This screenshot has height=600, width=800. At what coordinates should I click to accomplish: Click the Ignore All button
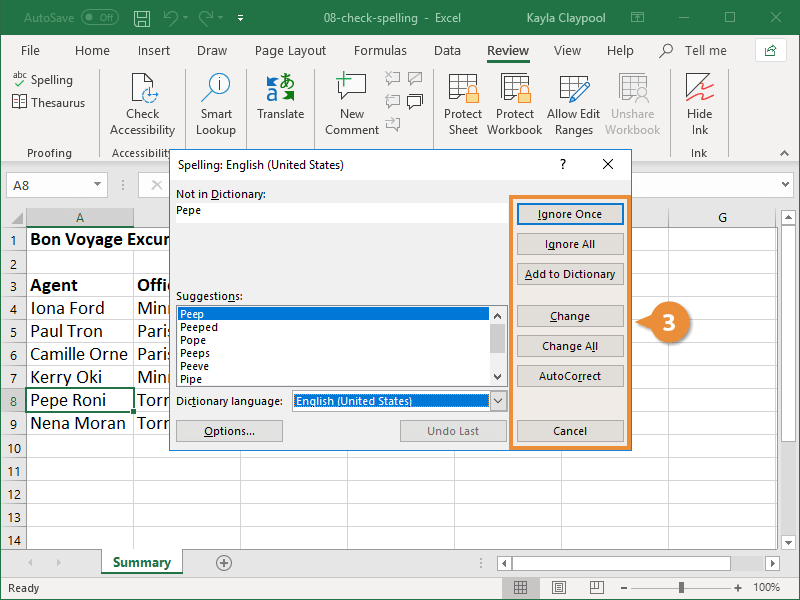click(570, 244)
